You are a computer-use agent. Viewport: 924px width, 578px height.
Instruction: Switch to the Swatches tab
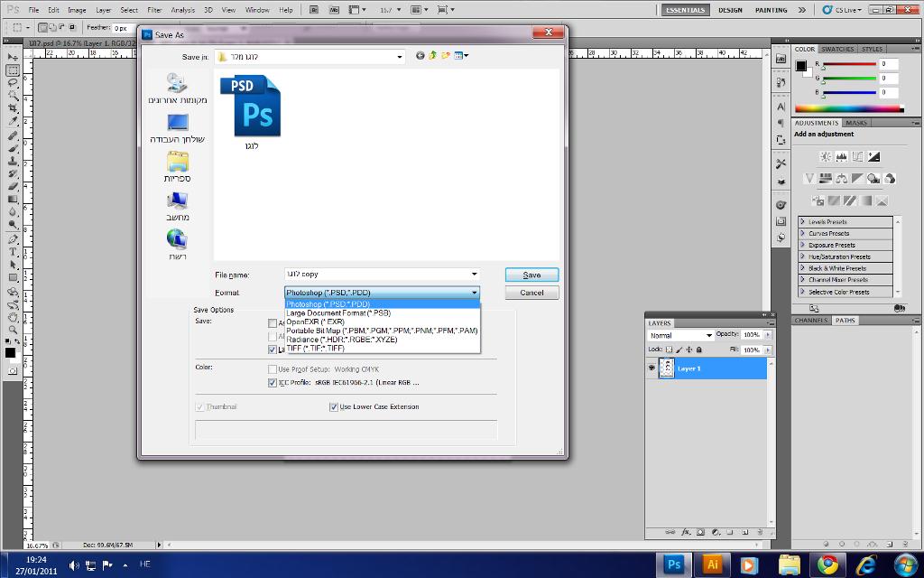(x=836, y=49)
